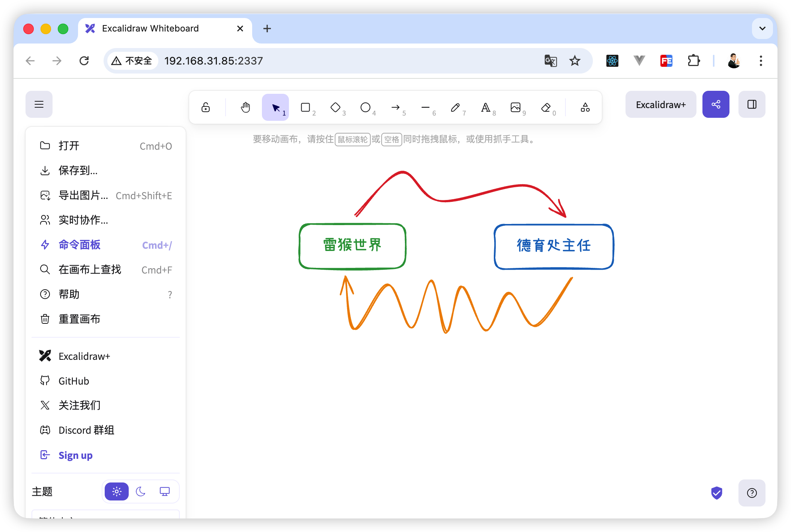Screen dimensions: 791x532
Task: Switch to dark theme moon icon
Action: pos(141,491)
